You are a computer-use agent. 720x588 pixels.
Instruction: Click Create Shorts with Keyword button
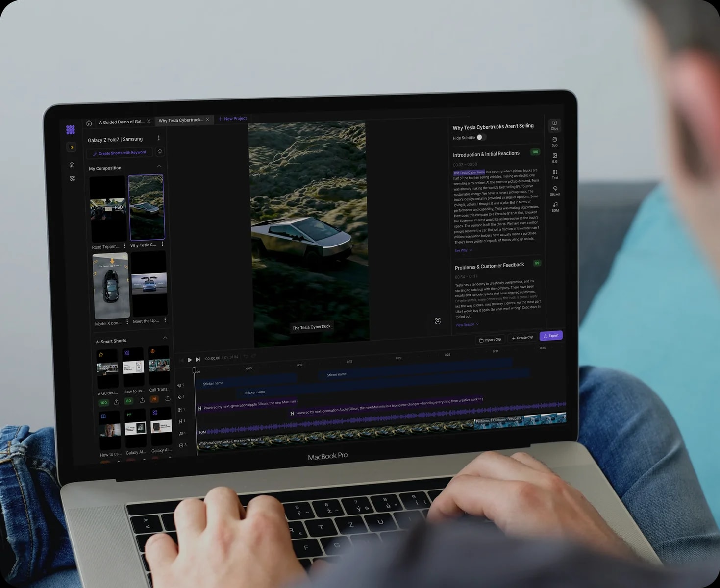(120, 153)
